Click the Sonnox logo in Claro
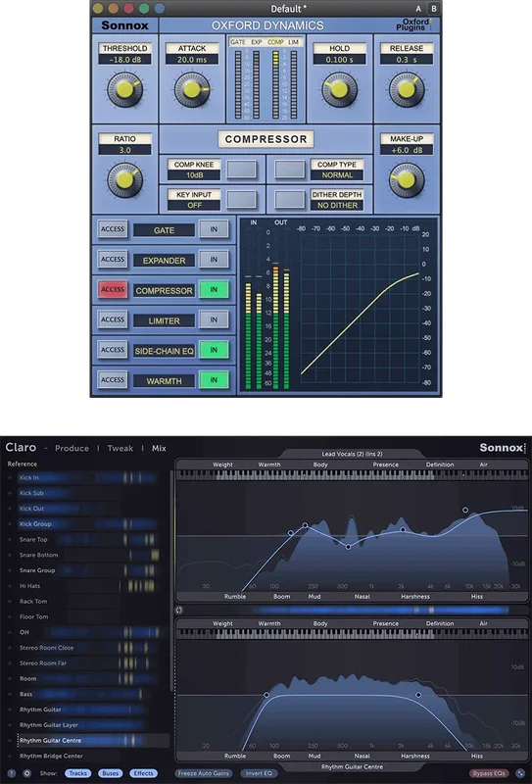This screenshot has height=784, width=532. tap(503, 448)
